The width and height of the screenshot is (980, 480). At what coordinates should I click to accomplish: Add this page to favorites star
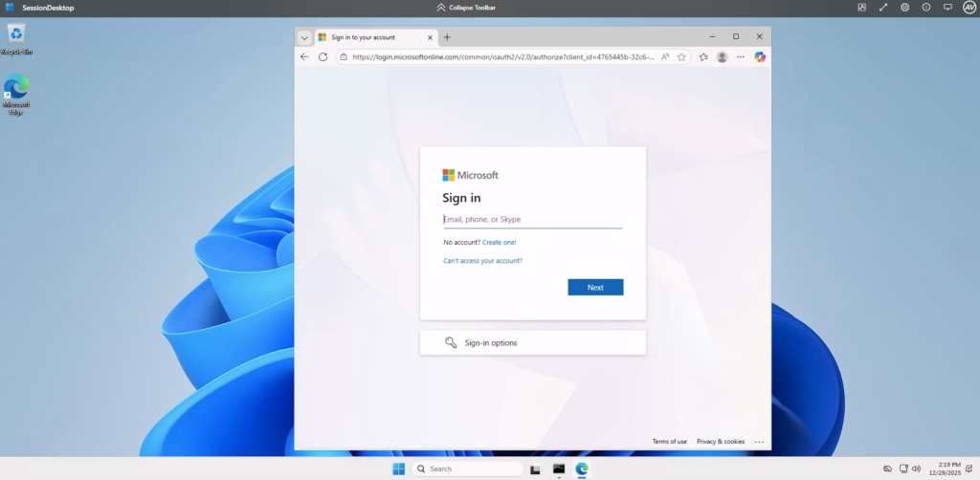681,56
